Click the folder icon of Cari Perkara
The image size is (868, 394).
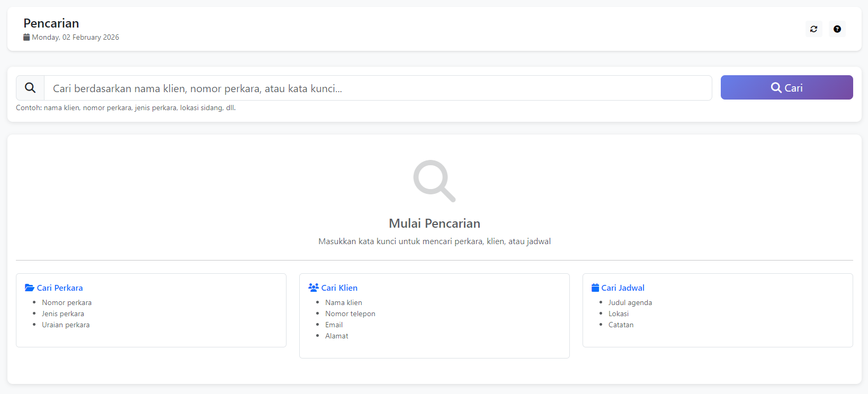coord(30,288)
